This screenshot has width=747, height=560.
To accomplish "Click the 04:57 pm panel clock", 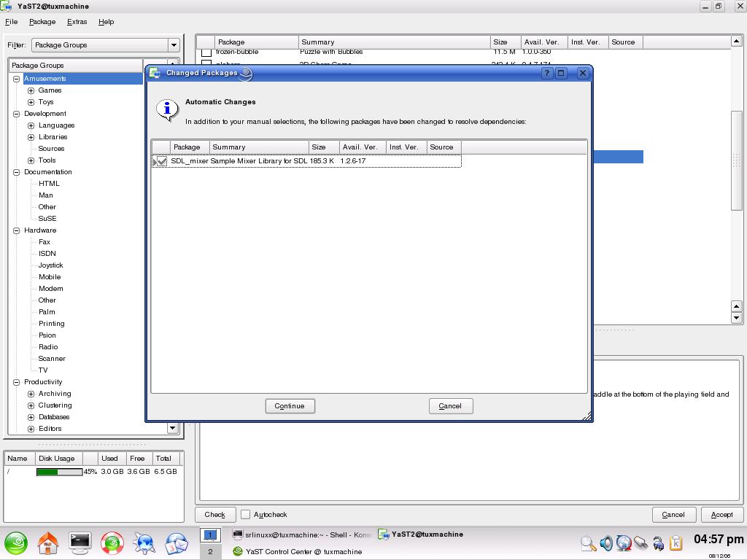I will point(719,540).
